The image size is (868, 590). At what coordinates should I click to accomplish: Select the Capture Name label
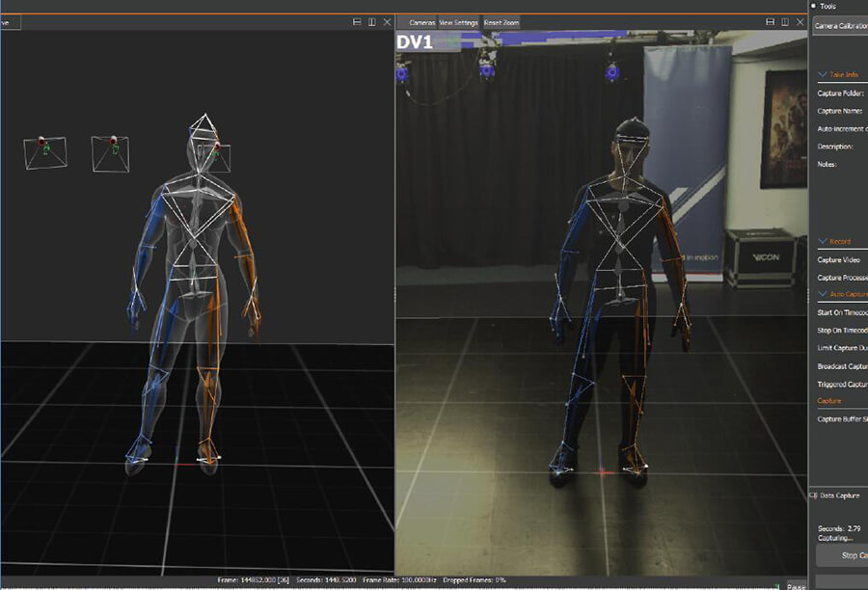coord(840,111)
